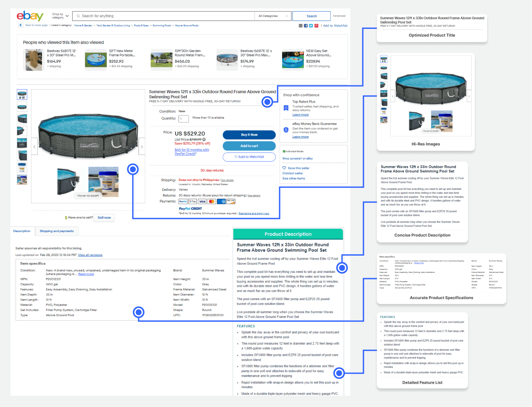Screen dimensions: 532x407
Task: Click the Add to cart button
Action: [249, 146]
